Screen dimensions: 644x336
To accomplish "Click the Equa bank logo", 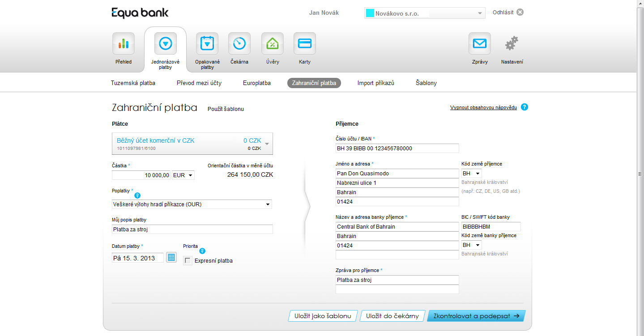I will pyautogui.click(x=140, y=13).
